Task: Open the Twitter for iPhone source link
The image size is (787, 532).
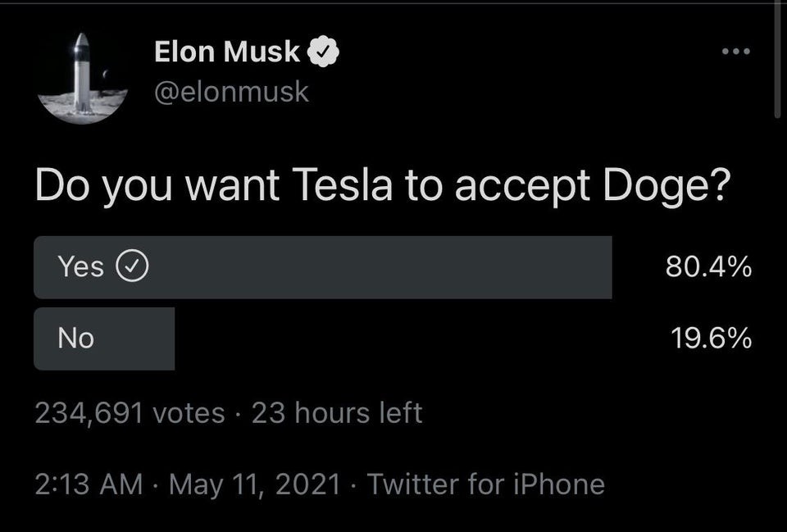Action: click(x=486, y=484)
